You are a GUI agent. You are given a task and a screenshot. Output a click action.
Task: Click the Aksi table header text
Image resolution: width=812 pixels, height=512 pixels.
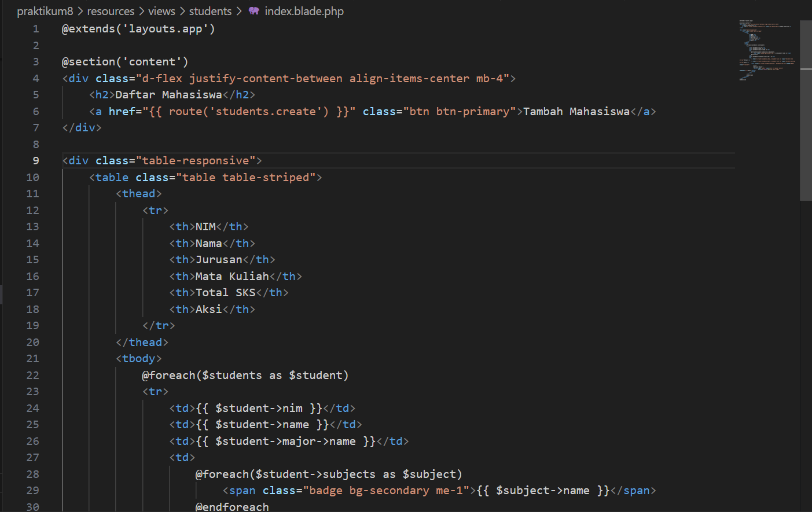[208, 310]
